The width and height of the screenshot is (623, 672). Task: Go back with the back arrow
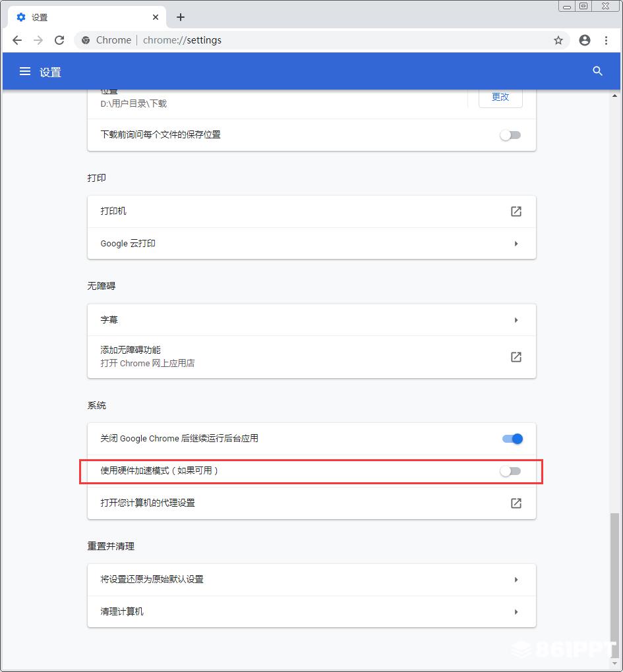pyautogui.click(x=17, y=40)
